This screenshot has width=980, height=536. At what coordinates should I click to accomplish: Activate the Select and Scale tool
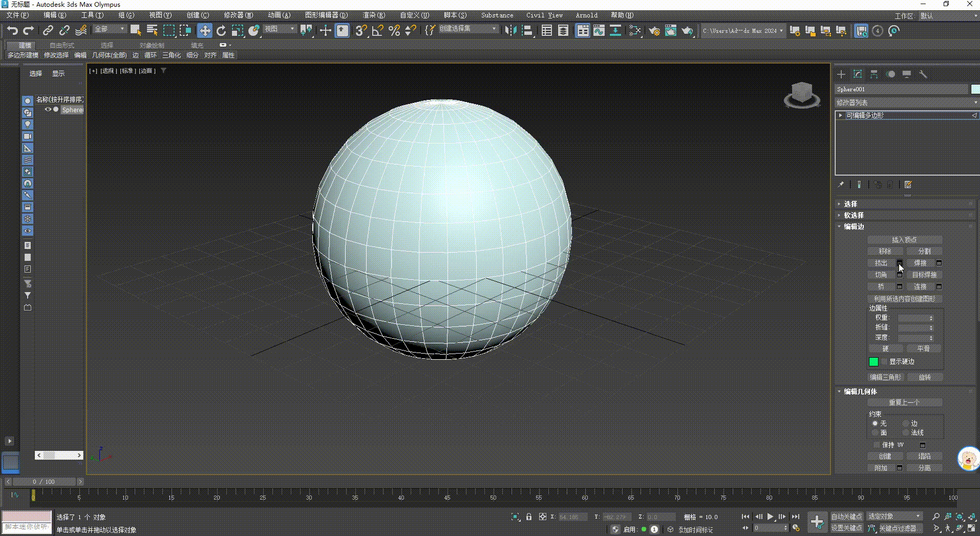[237, 30]
